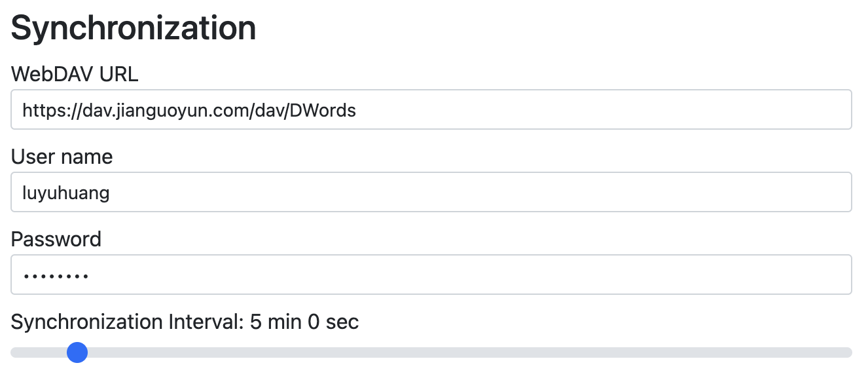The image size is (868, 380).
Task: Click the blue synchronization interval slider handle
Action: click(77, 352)
